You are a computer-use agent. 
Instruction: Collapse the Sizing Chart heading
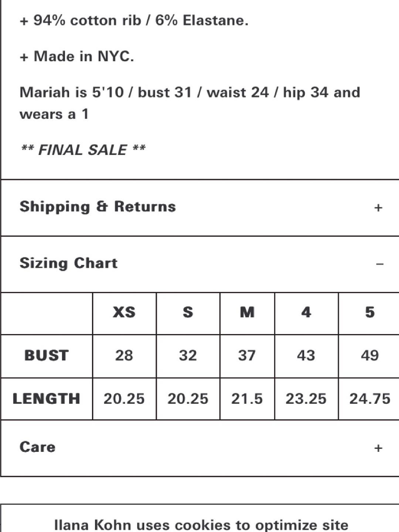click(x=68, y=263)
